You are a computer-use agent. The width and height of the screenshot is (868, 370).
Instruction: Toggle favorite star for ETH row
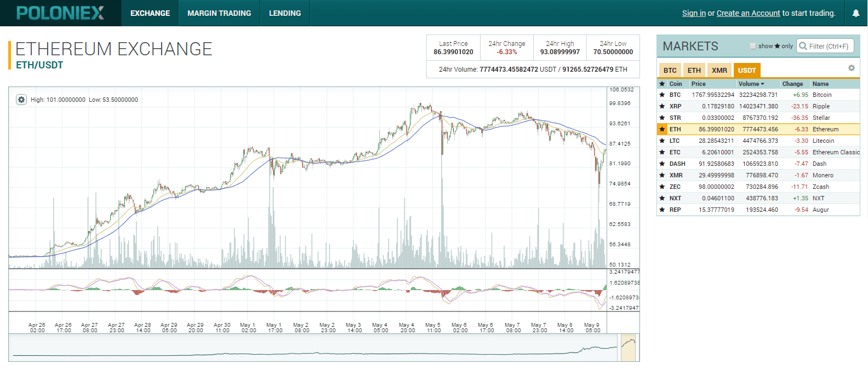click(662, 129)
